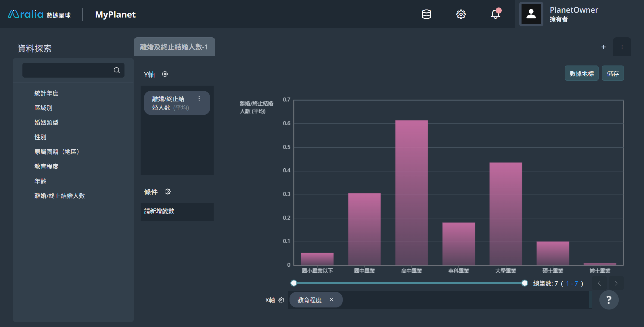This screenshot has height=327, width=644.
Task: Click the range slider track middle
Action: point(409,283)
